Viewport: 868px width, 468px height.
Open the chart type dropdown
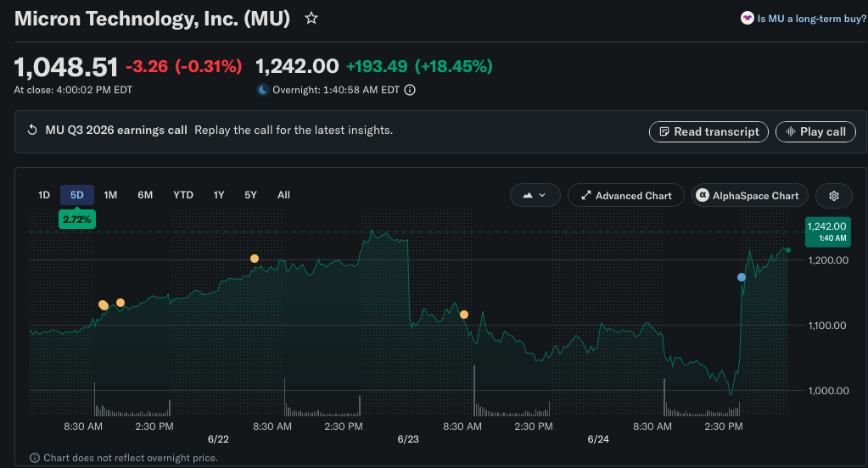(x=535, y=195)
